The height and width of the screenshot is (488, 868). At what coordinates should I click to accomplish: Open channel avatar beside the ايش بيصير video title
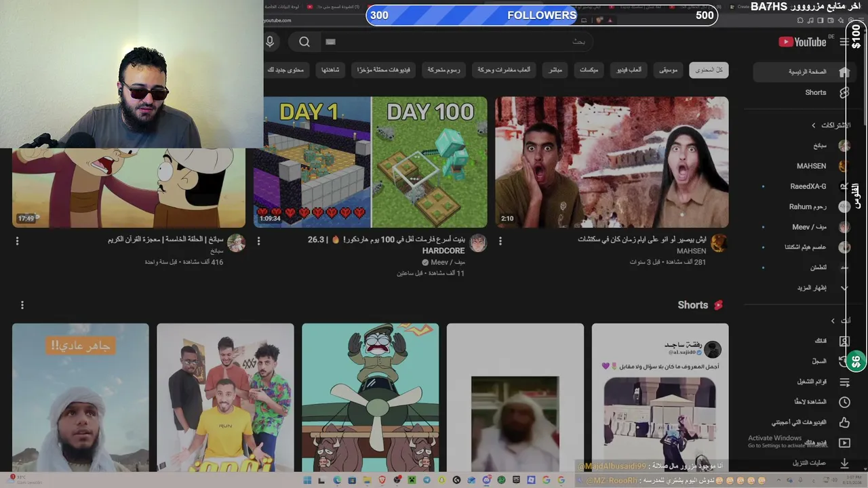[719, 243]
